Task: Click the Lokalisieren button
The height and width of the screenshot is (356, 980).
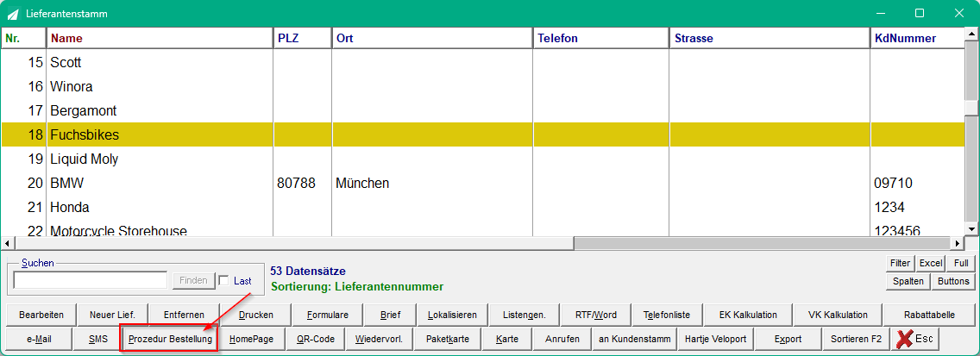Action: 453,315
